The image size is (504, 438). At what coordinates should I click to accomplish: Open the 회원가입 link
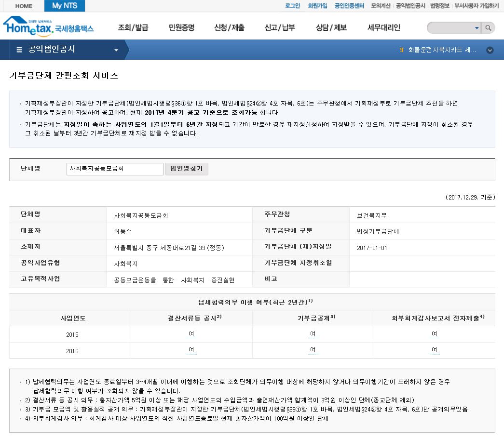(x=317, y=6)
